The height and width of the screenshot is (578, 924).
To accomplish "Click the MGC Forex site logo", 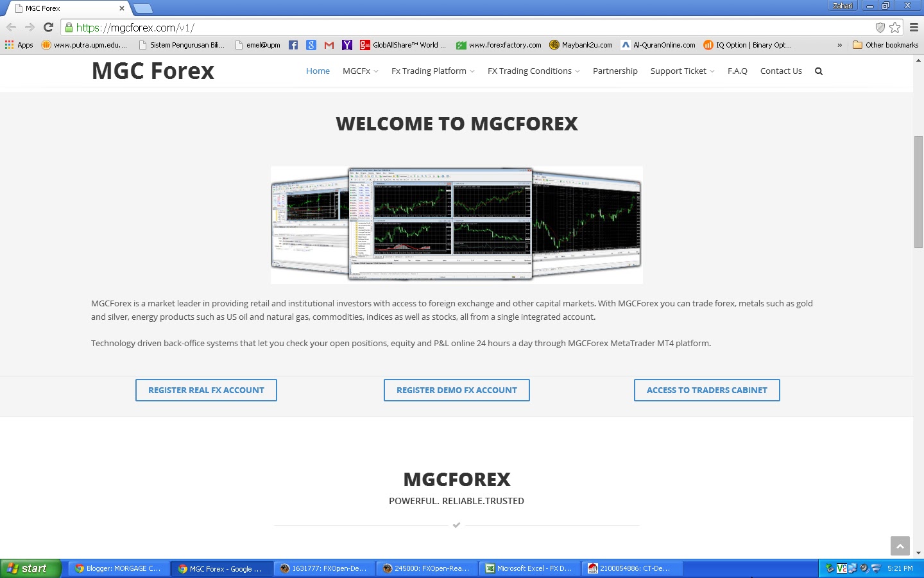I will tap(153, 71).
